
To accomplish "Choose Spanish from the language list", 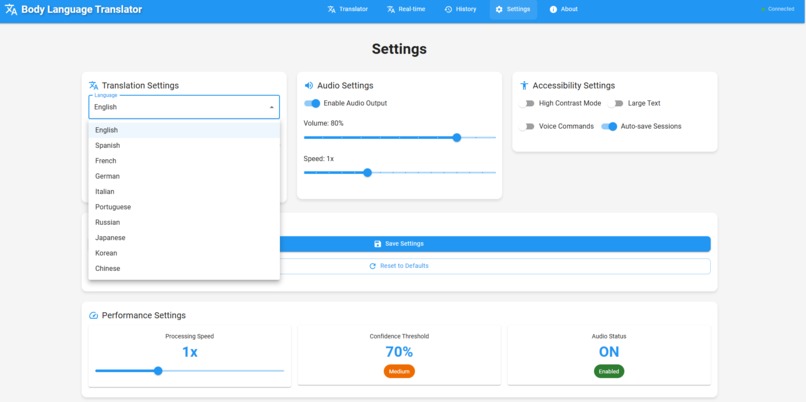I will pos(184,145).
